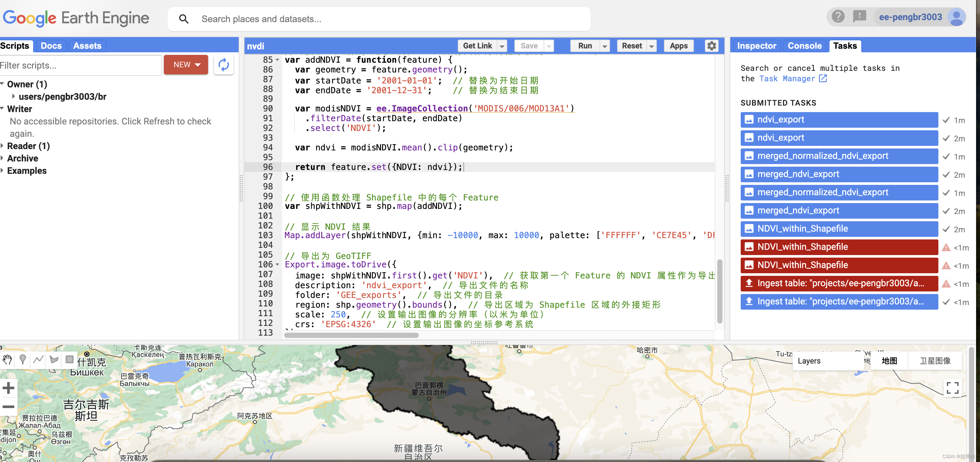Viewport: 980px width, 462px height.
Task: Zoom in the map with plus button
Action: 8,388
